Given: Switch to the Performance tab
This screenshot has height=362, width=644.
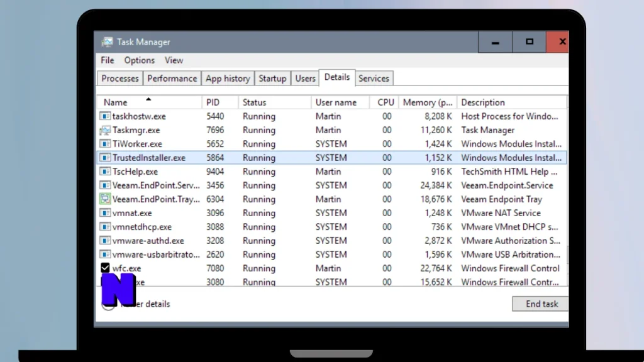Looking at the screenshot, I should pos(172,79).
